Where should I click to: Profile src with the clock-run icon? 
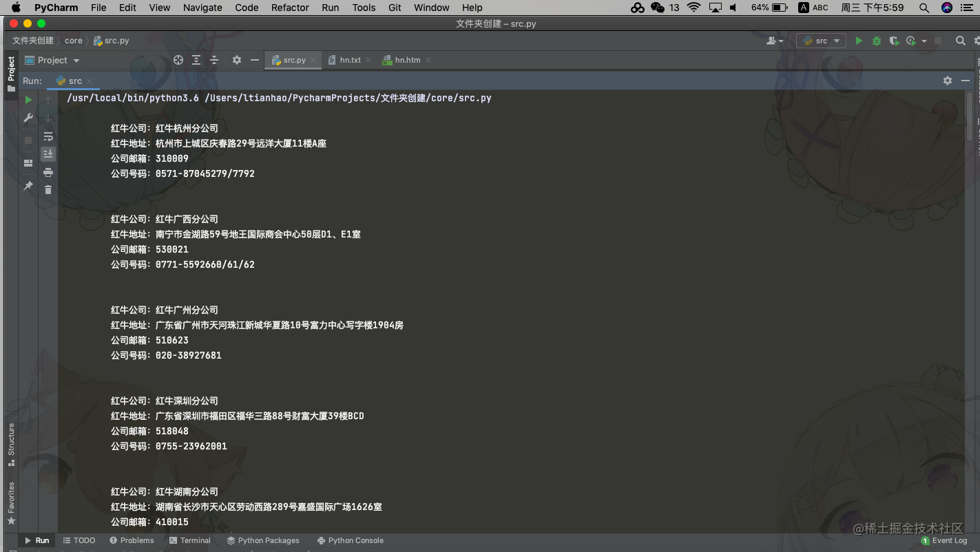(x=911, y=41)
